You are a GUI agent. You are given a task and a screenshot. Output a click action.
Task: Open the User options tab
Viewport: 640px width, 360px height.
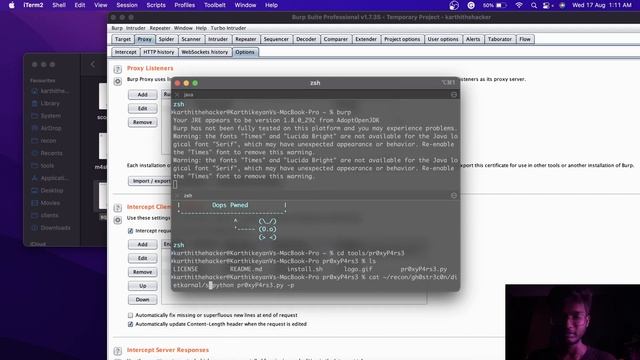(x=443, y=39)
